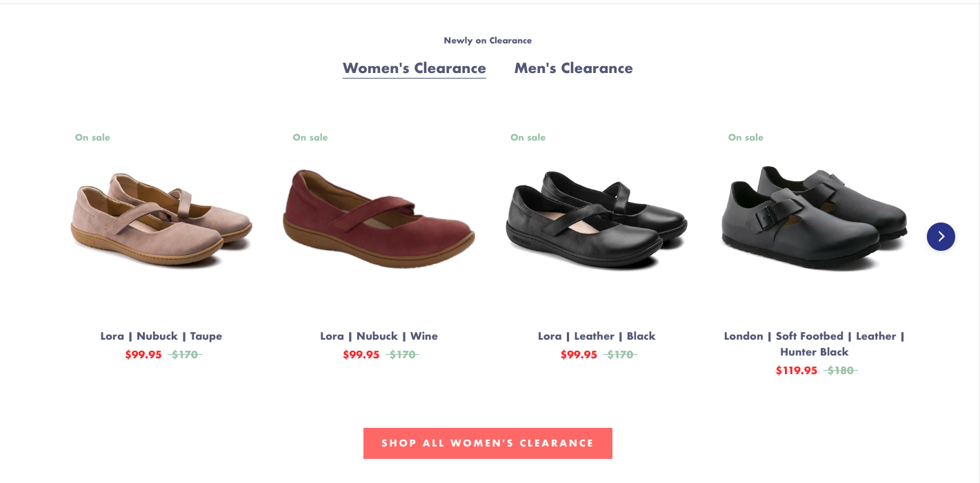Screen dimensions: 980x483
Task: Click the $119.95 price under London shoe
Action: [796, 371]
